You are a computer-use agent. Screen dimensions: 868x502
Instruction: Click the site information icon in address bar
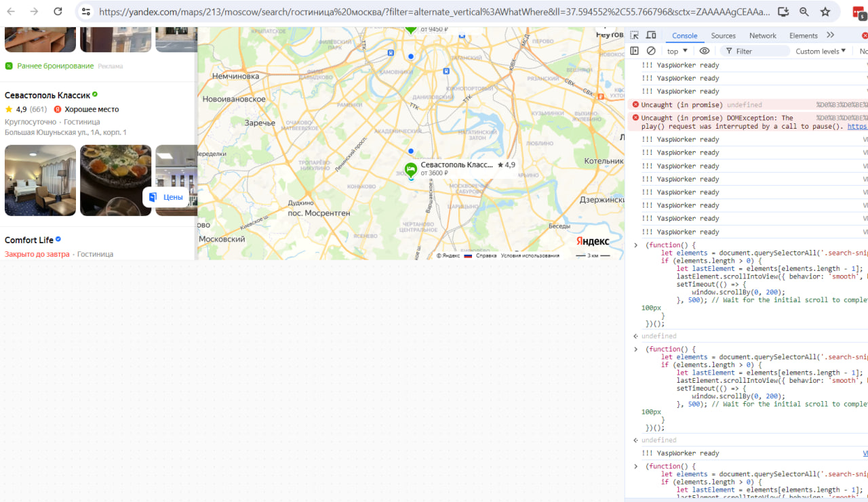[x=86, y=11]
